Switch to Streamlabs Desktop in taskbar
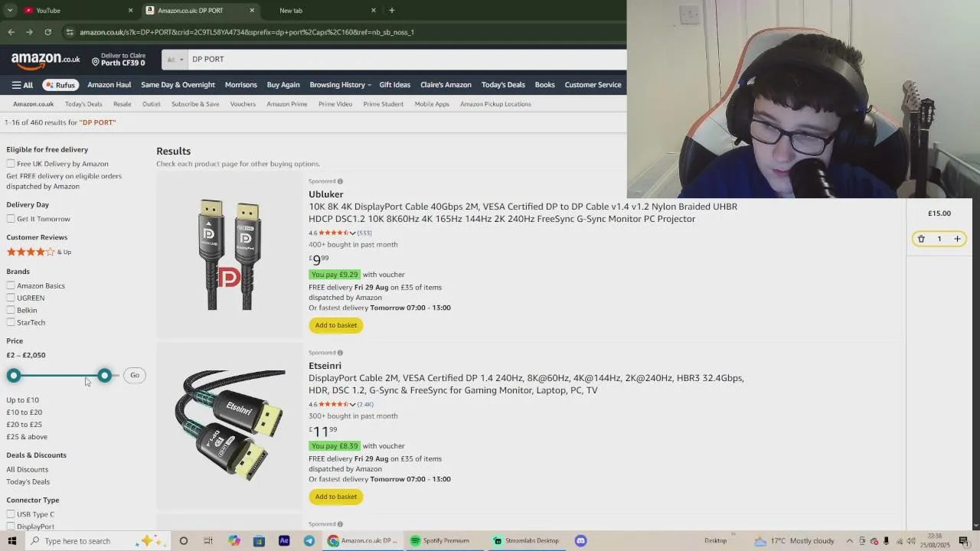Image resolution: width=980 pixels, height=551 pixels. pyautogui.click(x=527, y=541)
